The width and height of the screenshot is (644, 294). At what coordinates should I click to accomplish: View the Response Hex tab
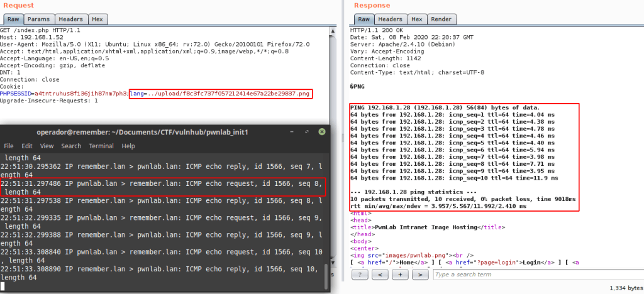click(x=416, y=19)
